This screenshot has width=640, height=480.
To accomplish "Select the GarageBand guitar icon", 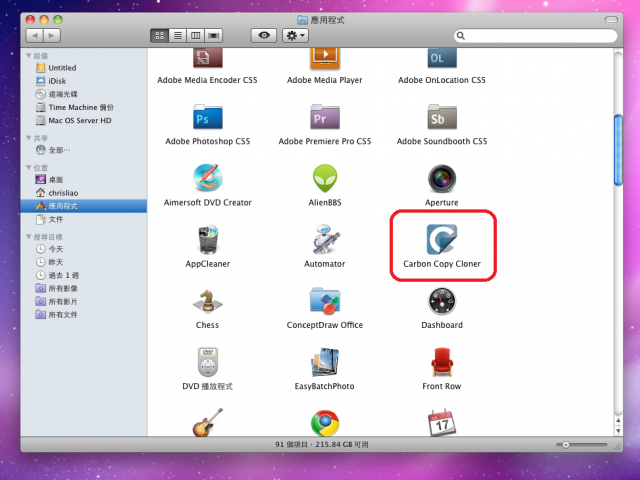I will (x=208, y=422).
